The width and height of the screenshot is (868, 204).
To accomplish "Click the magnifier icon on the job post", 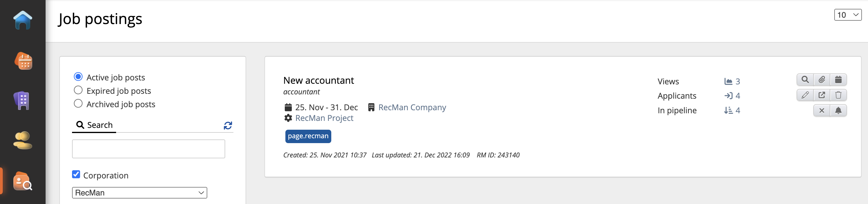I will pyautogui.click(x=805, y=80).
